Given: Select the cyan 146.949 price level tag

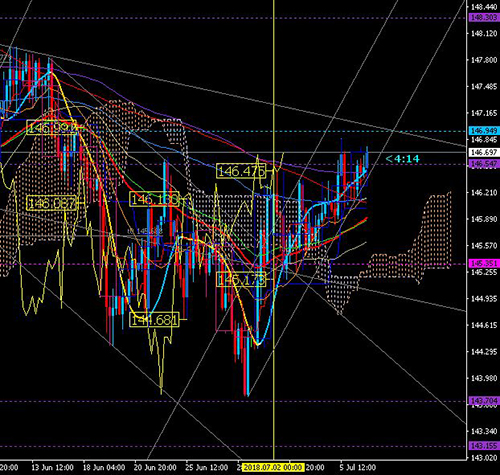Looking at the screenshot, I should pyautogui.click(x=484, y=130).
